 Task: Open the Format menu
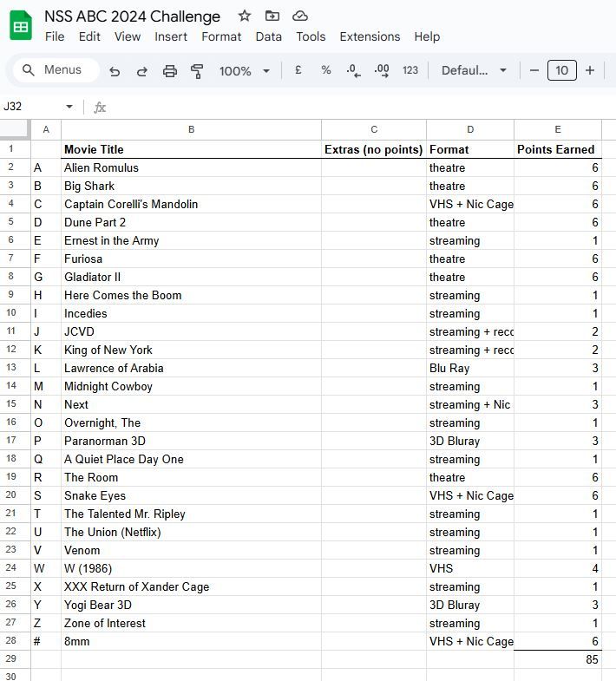tap(221, 36)
